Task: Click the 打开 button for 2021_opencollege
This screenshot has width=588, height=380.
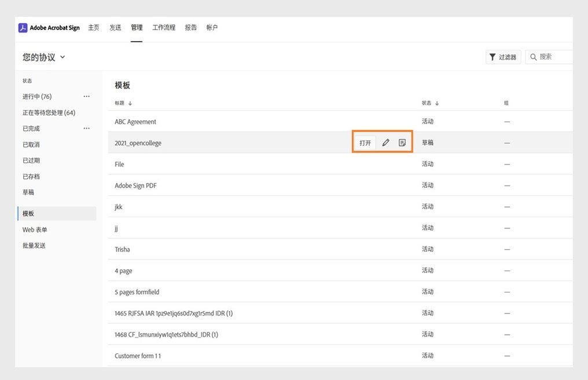Action: [x=365, y=142]
